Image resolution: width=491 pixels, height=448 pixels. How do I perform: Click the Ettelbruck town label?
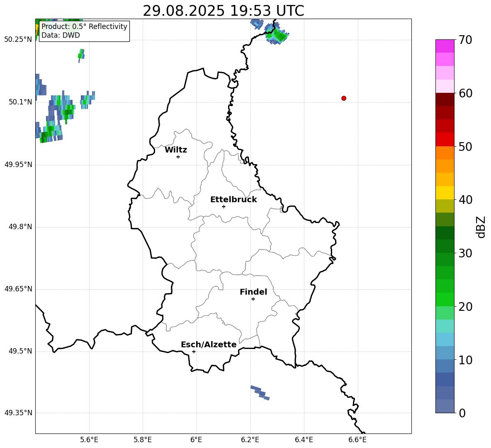tap(233, 200)
